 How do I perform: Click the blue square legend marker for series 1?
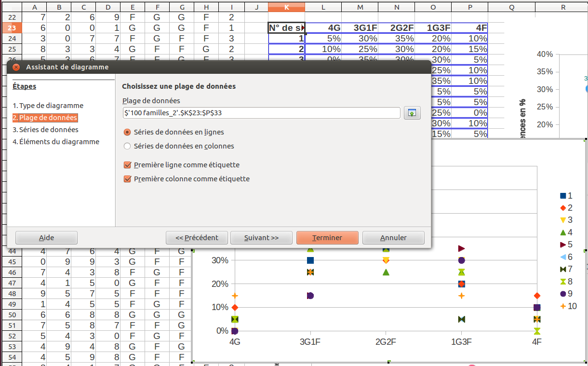[x=562, y=196]
